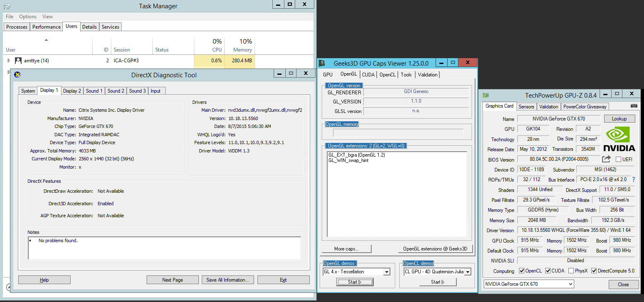
Task: Click the Notes text box in DirectX tool
Action: [164, 248]
